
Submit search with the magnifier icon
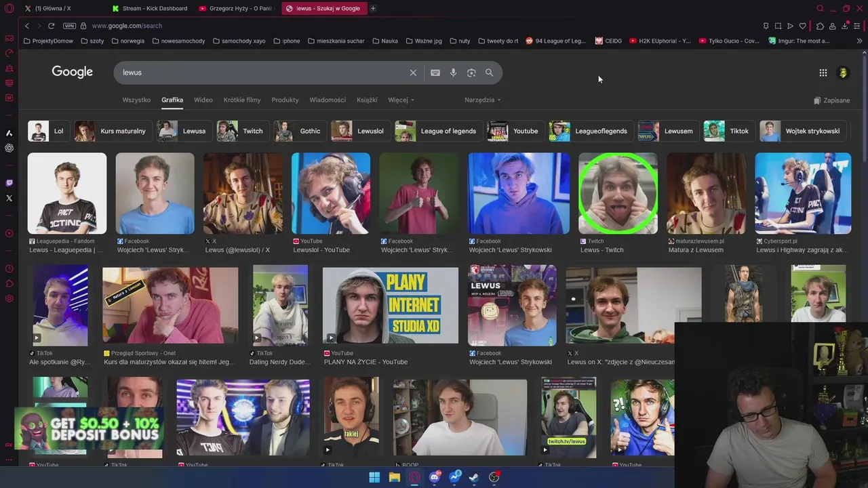(x=489, y=73)
